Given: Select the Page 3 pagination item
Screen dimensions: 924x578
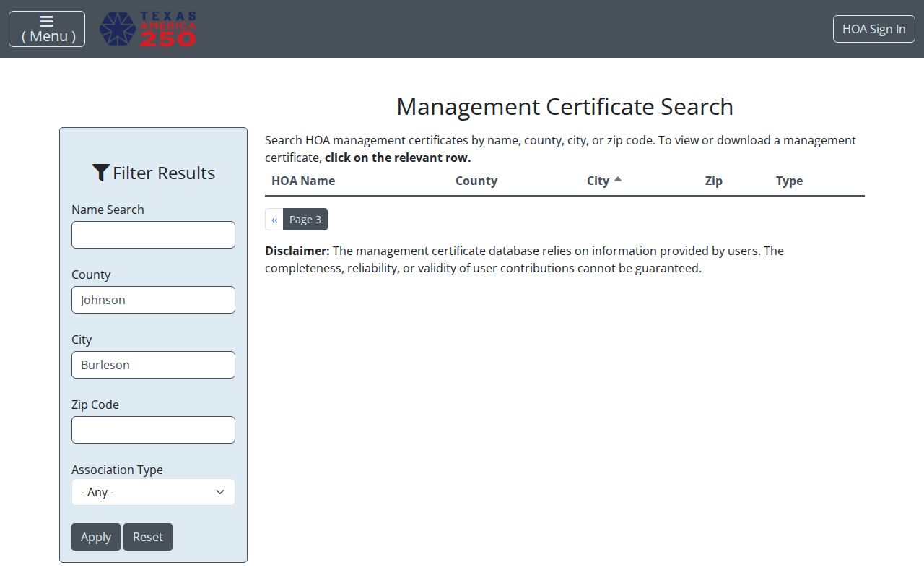Looking at the screenshot, I should coord(305,220).
